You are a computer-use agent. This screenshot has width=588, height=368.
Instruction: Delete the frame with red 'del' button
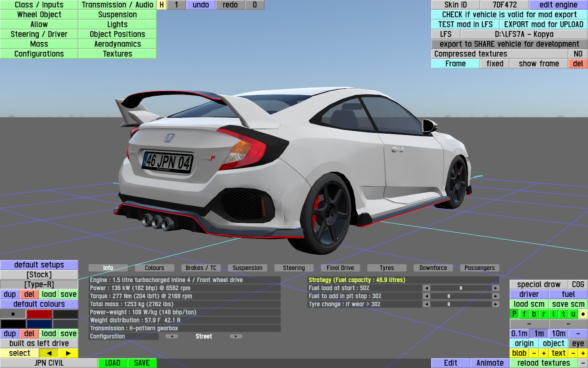point(578,64)
